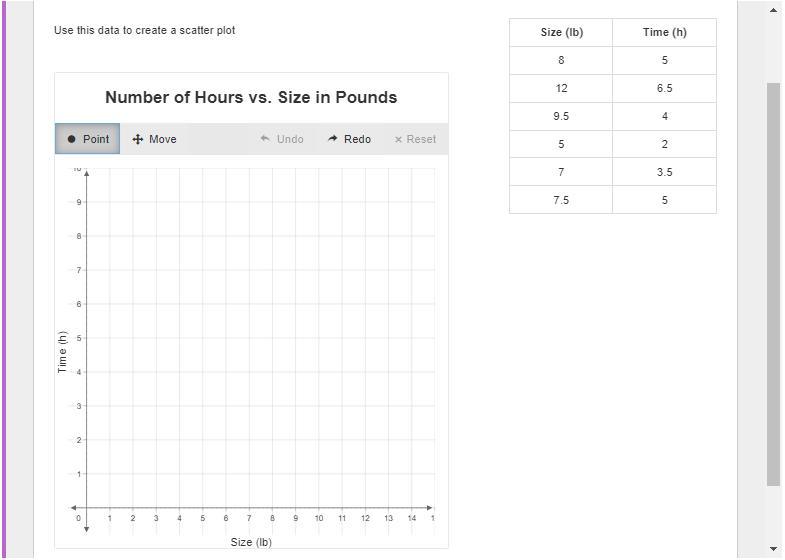The image size is (785, 560).
Task: Click the vertical scrollbar thumb
Action: click(x=773, y=284)
